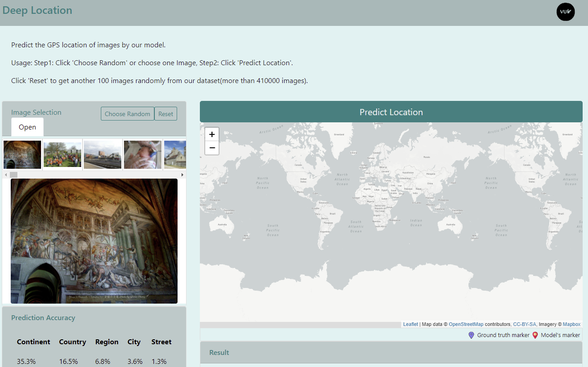
Task: Click the Prediction Accuracy heading
Action: click(43, 318)
